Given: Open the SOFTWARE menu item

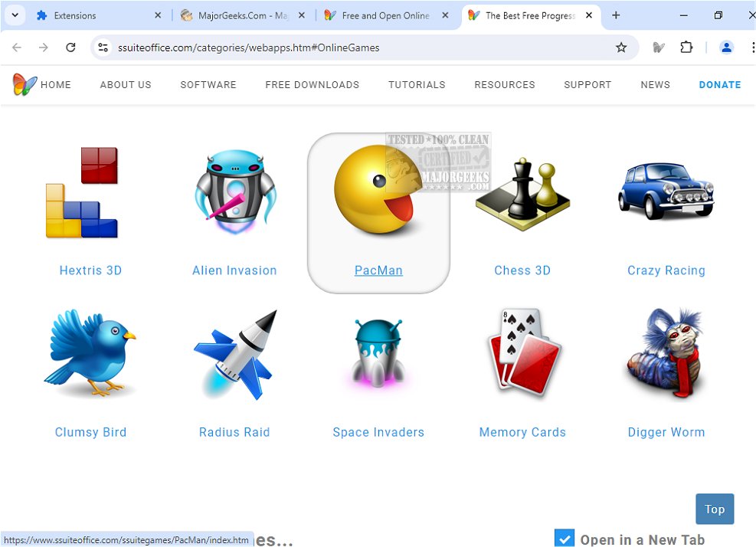Looking at the screenshot, I should click(208, 84).
